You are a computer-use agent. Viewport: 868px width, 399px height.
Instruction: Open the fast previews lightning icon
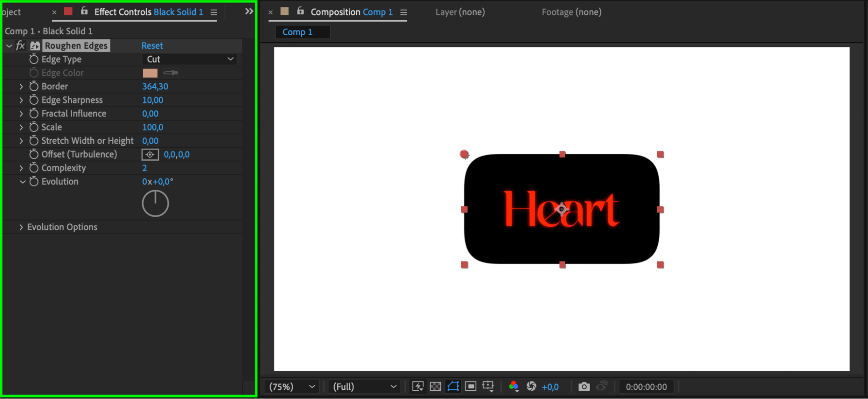(x=418, y=386)
